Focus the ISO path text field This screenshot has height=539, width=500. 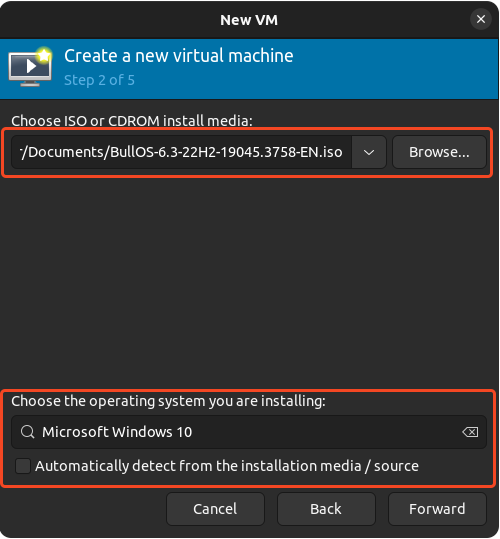point(181,152)
